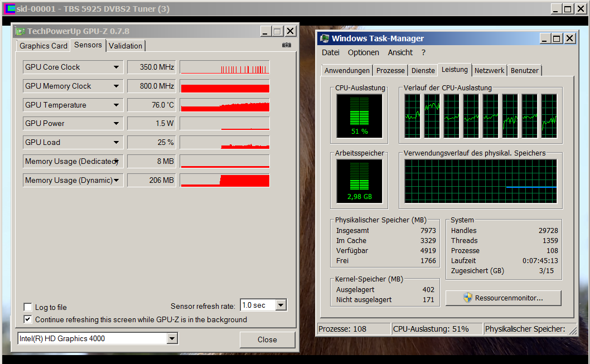
Task: Click the GPU Load reading 25 %
Action: pos(152,143)
